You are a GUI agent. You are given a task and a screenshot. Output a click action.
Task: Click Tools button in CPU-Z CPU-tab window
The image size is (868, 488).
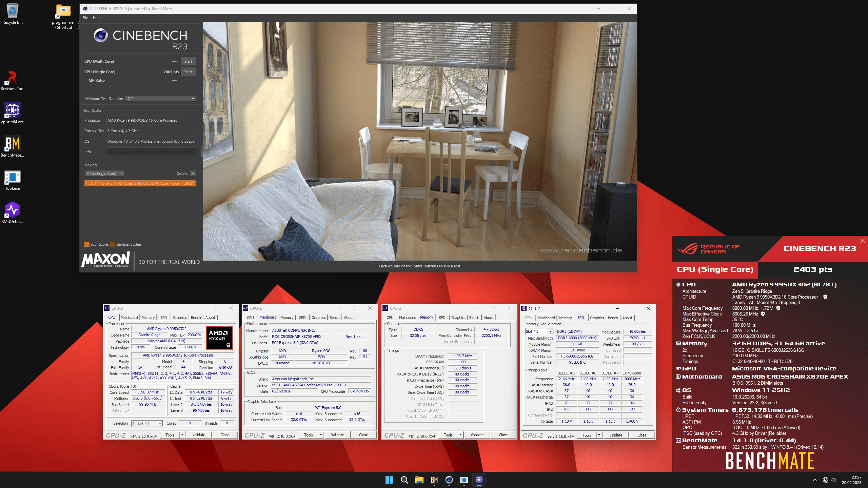(170, 435)
